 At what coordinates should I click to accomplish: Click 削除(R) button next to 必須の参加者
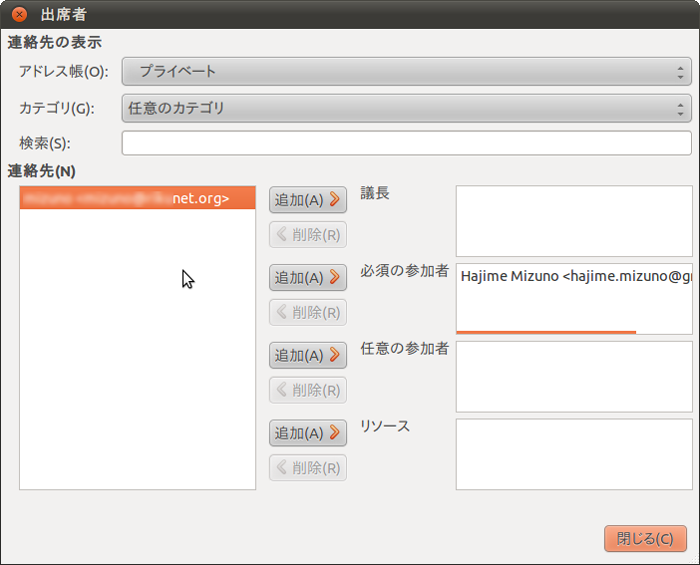tap(308, 312)
